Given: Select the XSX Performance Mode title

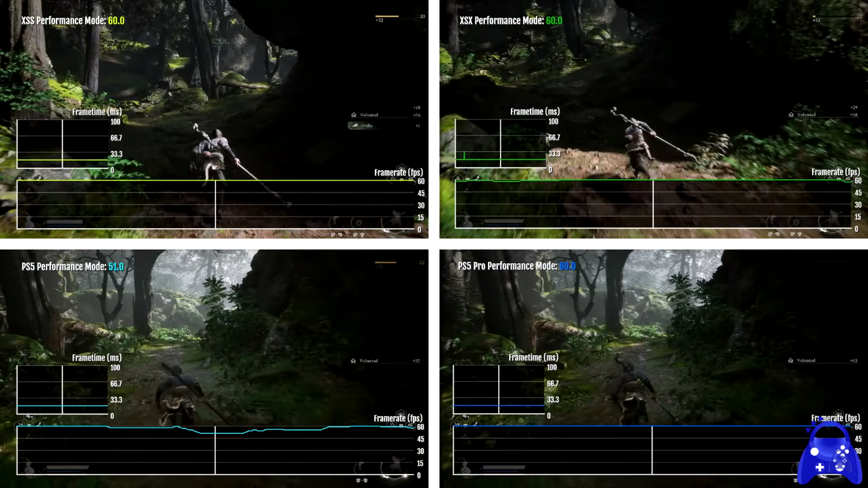Looking at the screenshot, I should point(510,20).
